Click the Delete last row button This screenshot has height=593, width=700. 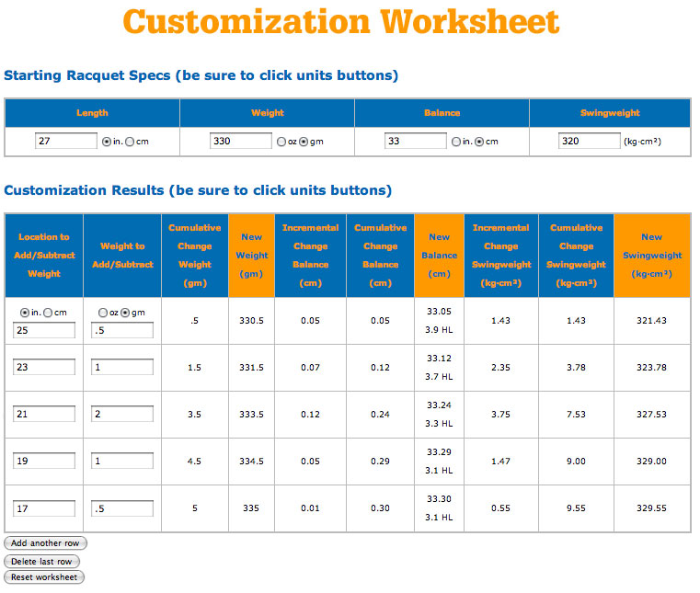(x=41, y=562)
